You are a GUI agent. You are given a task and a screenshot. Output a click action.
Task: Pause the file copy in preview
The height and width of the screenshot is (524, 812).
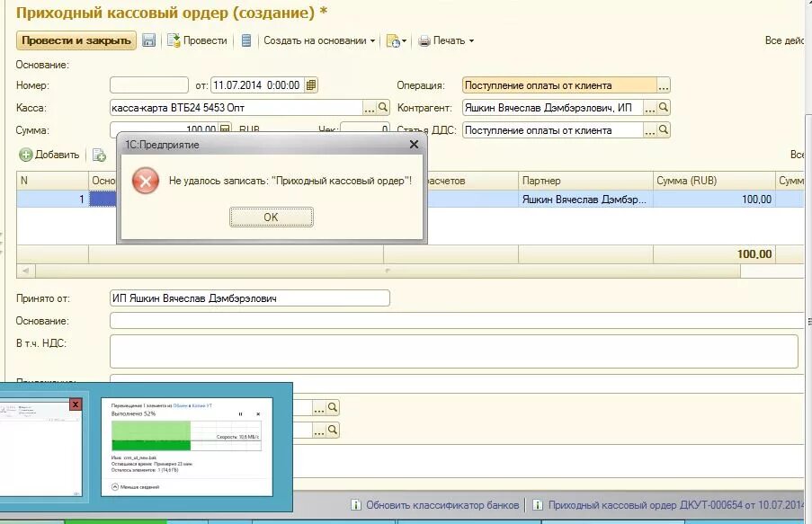(x=241, y=414)
